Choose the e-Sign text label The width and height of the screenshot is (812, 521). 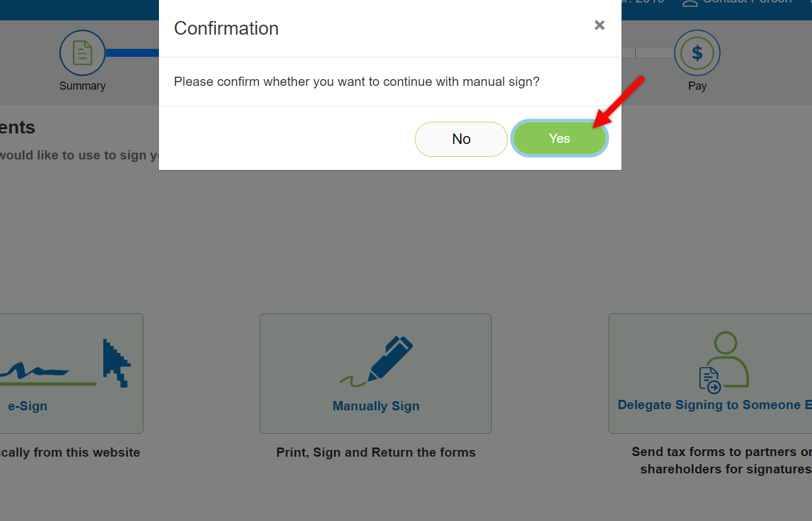coord(27,406)
